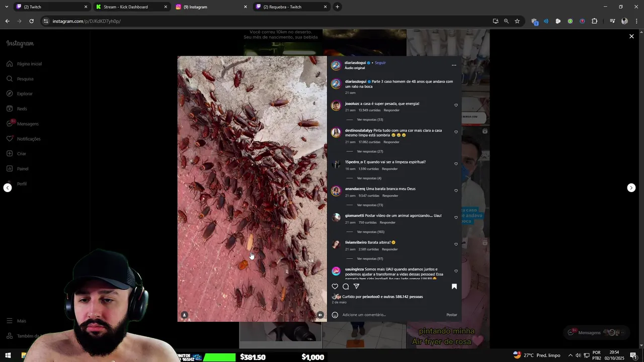Toggle the save bookmark icon

pos(454,287)
